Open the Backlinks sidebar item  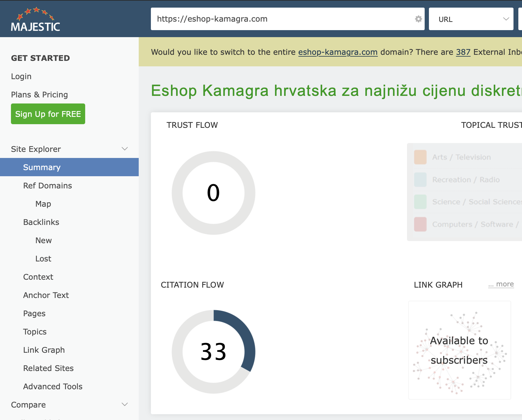[x=41, y=222]
